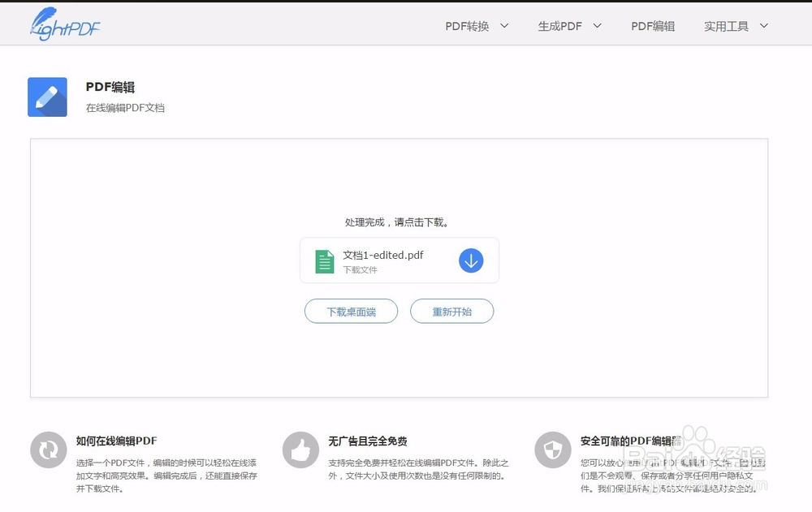Screen dimensions: 812x512
Task: Click the thumbs-up icon beside 无广告且完全免费
Action: [x=301, y=449]
